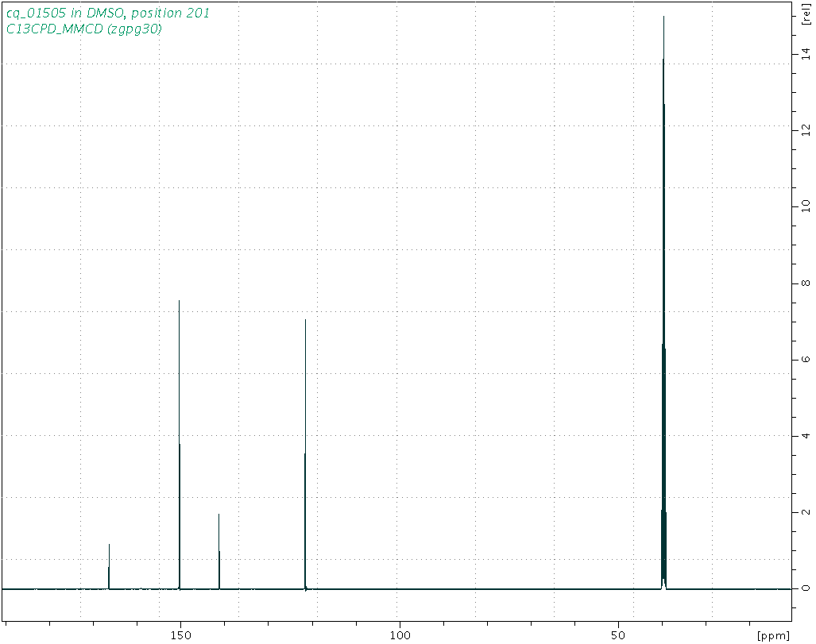The height and width of the screenshot is (644, 816).
Task: Click the '[ppm]' axis unit label
Action: click(774, 635)
